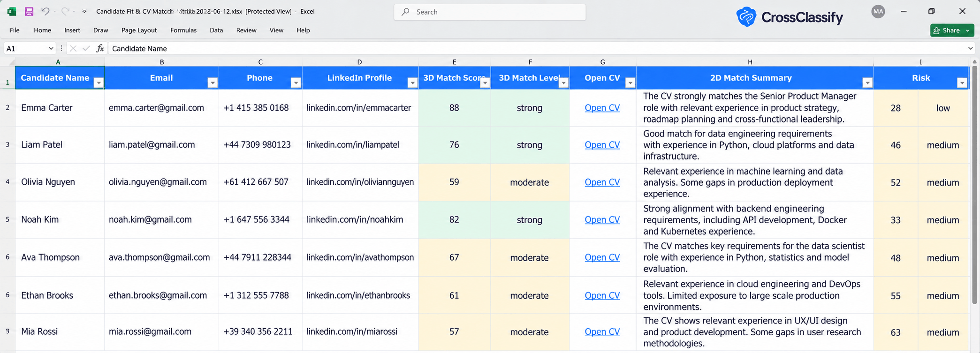This screenshot has width=980, height=353.
Task: Open Customize Quick Access Toolbar arrow
Action: 84,12
